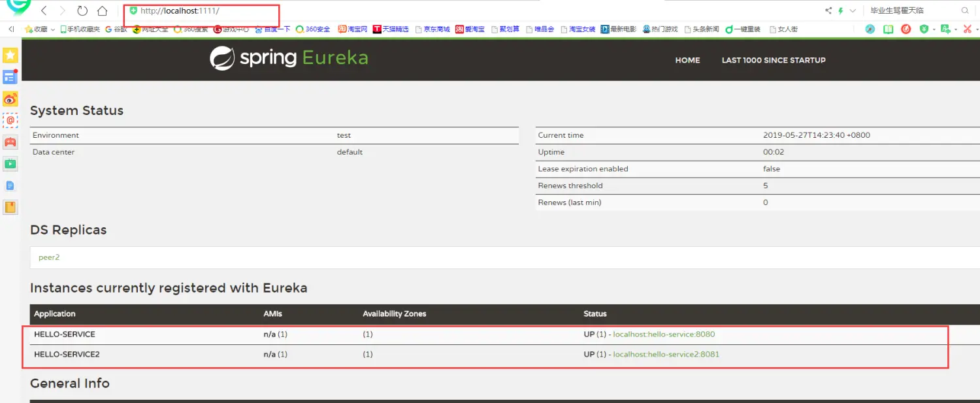980x403 pixels.
Task: Select the HELLO-SERVICE application cell
Action: (65, 334)
